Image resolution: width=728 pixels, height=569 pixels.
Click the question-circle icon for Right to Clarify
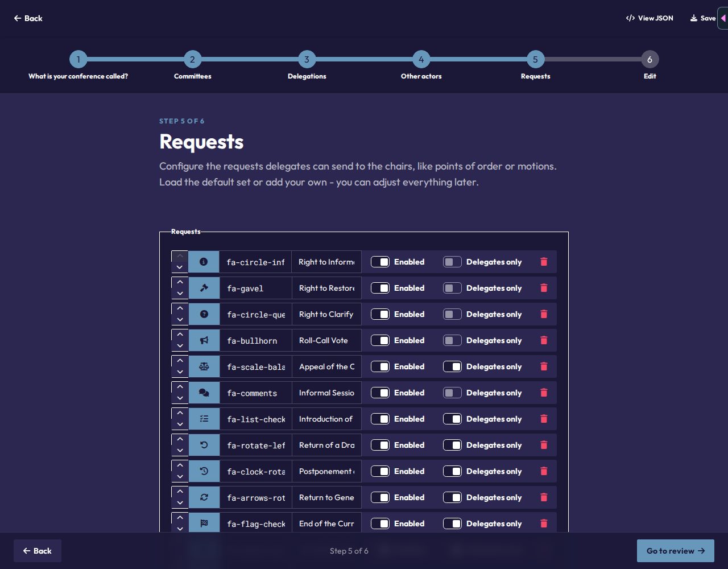pyautogui.click(x=204, y=314)
